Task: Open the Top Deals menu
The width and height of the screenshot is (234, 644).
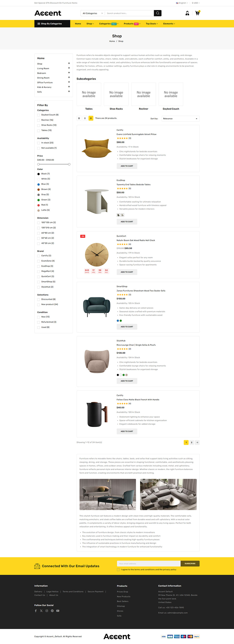Action: [152, 24]
